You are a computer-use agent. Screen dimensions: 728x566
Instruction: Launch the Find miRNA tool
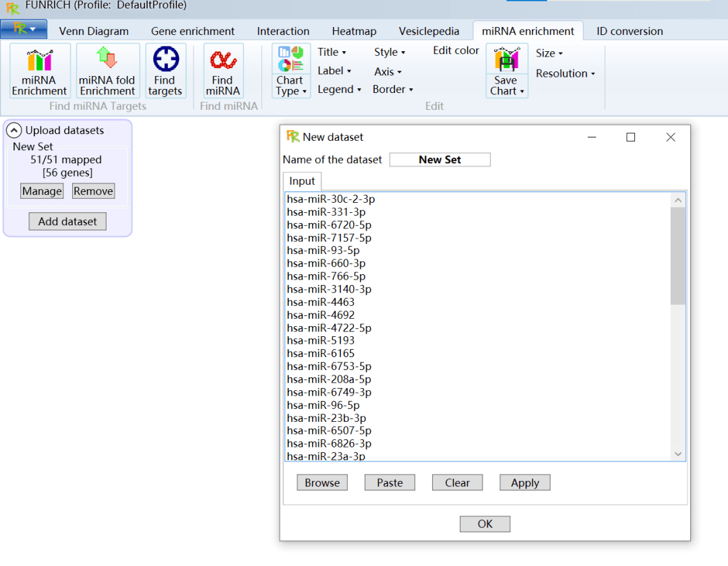tap(223, 70)
